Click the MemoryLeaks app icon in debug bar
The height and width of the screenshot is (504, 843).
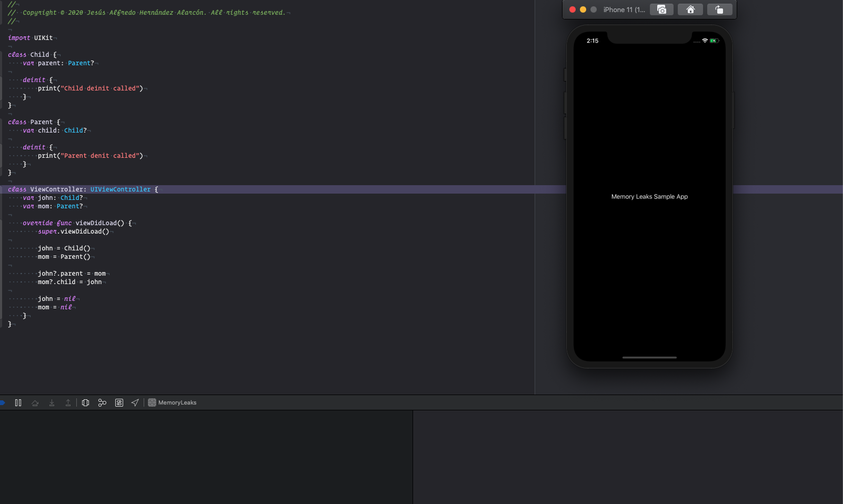pyautogui.click(x=152, y=402)
